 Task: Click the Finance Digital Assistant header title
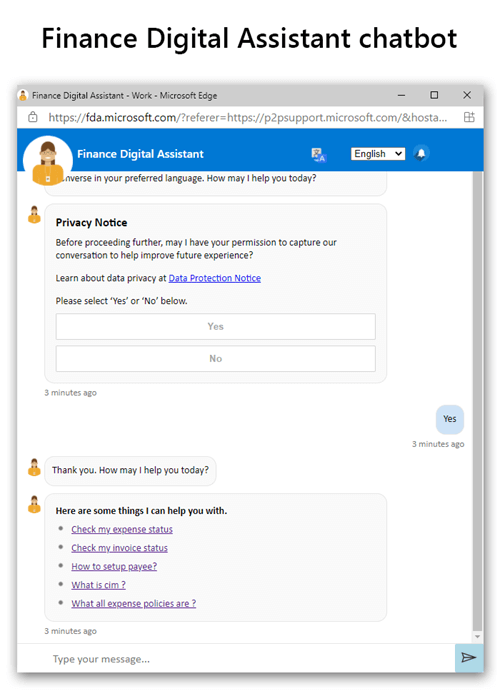140,154
